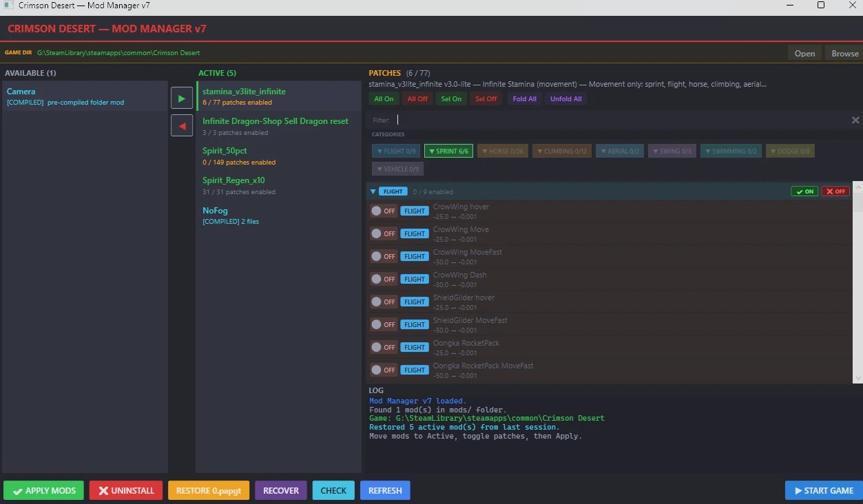
Task: Clear the filter with the X icon
Action: pos(855,120)
